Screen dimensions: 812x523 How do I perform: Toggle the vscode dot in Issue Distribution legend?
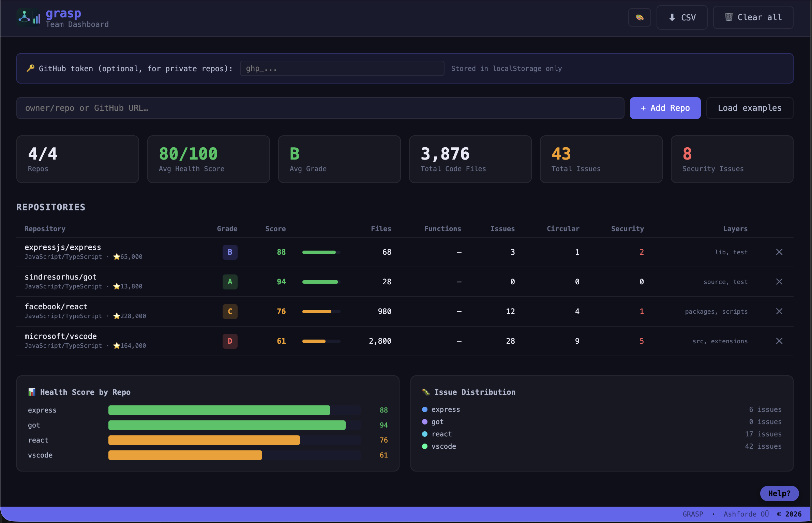click(424, 446)
